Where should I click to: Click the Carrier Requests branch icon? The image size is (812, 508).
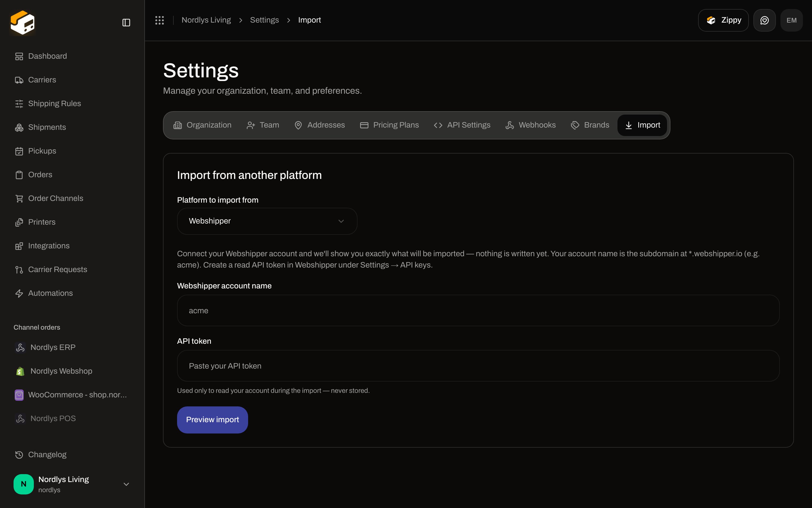19,270
